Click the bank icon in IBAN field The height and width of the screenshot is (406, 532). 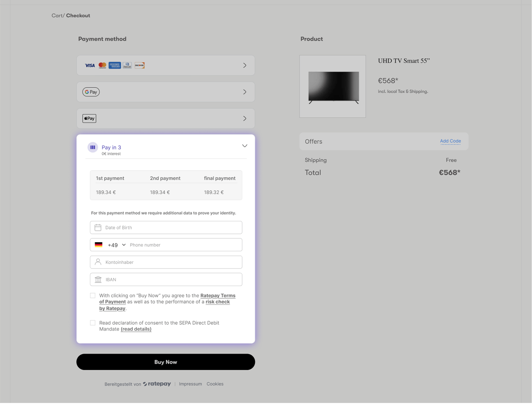click(98, 279)
